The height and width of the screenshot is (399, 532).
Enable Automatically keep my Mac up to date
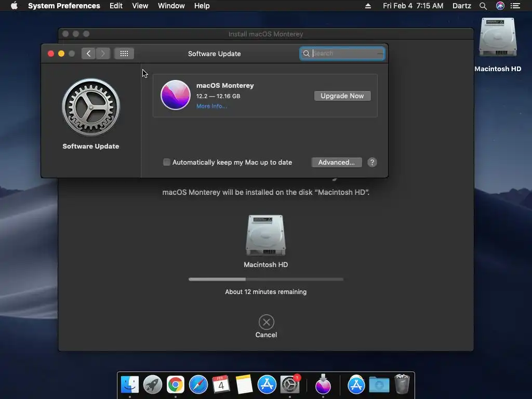pos(167,162)
